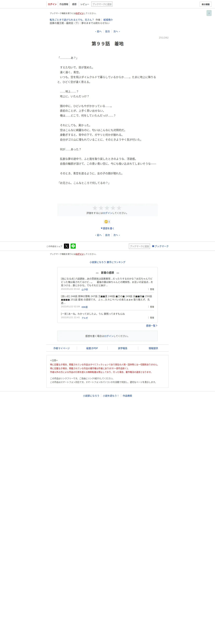215x644 pixels.
Task: Click ログイン link under rating stars
Action: 108,213
